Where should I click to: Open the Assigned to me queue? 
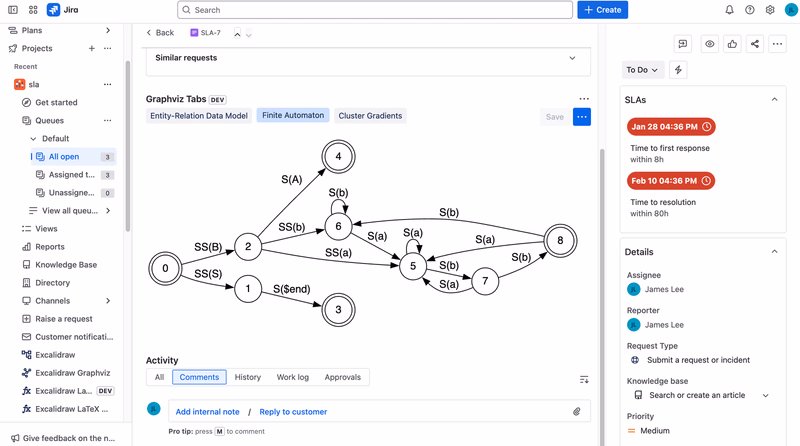(74, 175)
